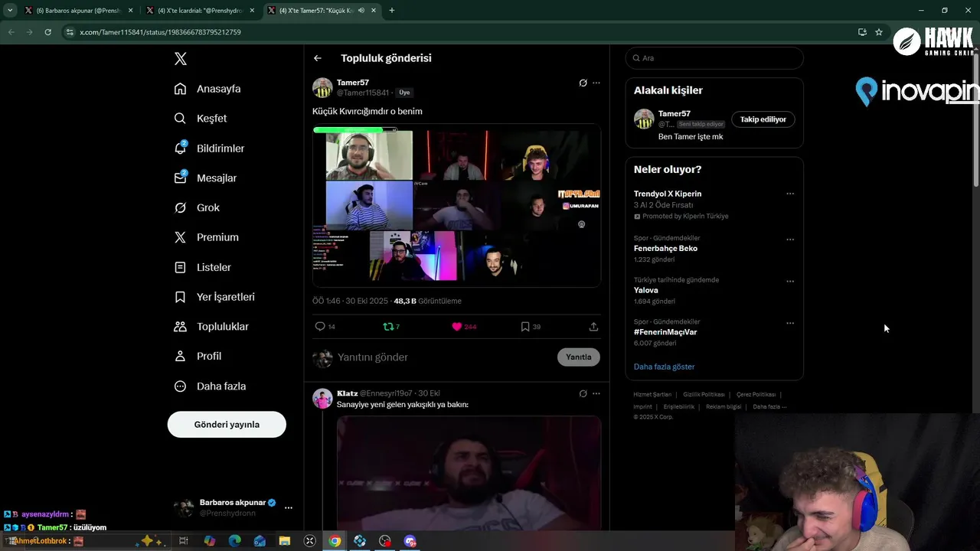Mute the audio icon on Tamer57 tab
The width and height of the screenshot is (980, 551).
361,11
